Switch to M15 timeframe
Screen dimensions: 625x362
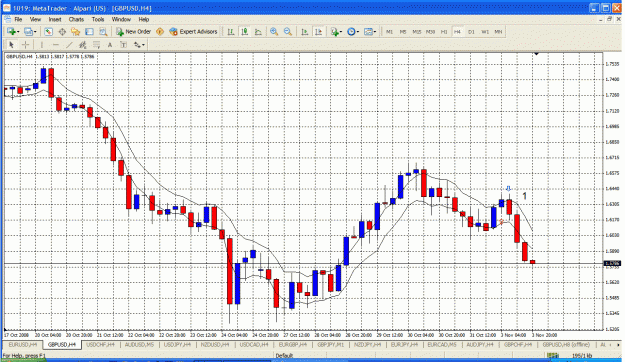click(x=417, y=32)
